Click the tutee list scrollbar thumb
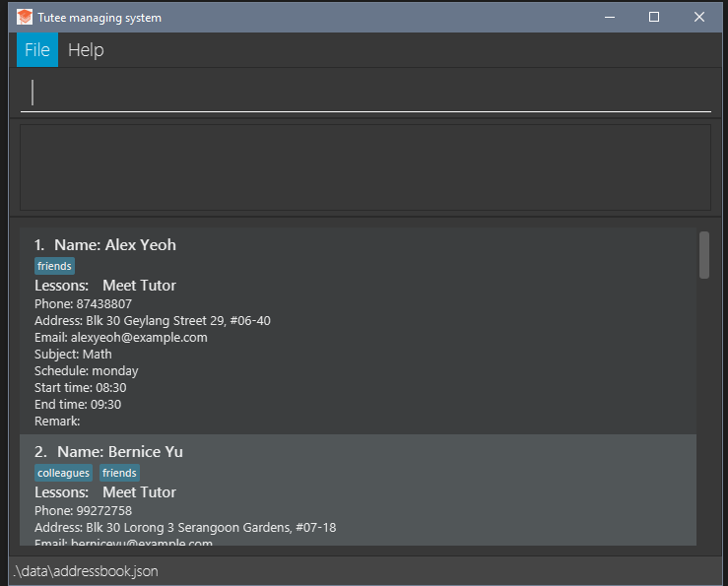Screen dimensions: 728x586 pos(703,255)
